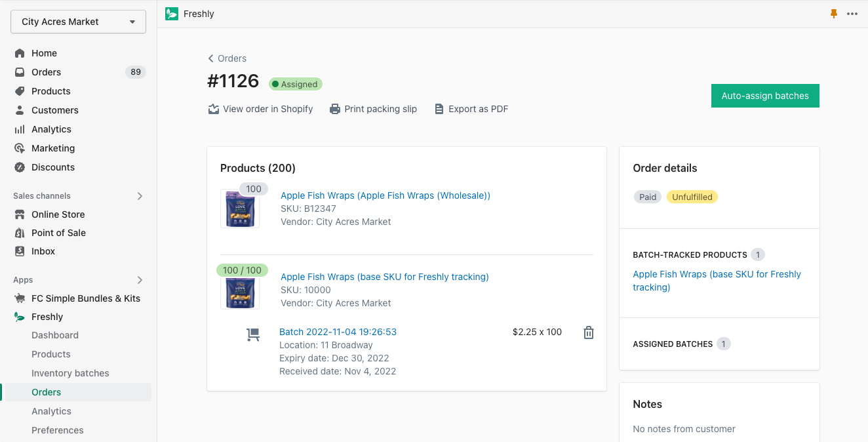Click the cart icon beside the batch

[x=252, y=334]
